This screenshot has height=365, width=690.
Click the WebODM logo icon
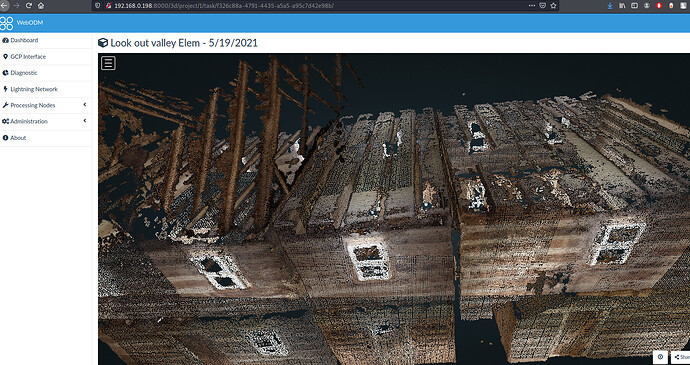click(6, 23)
